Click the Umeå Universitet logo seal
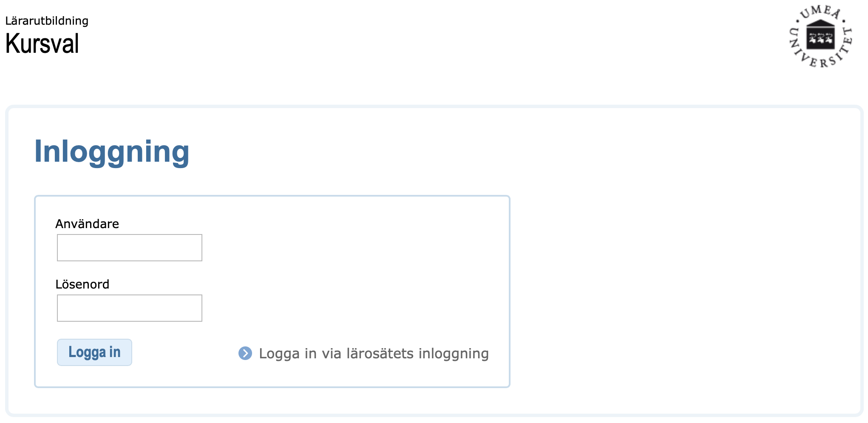 (820, 37)
